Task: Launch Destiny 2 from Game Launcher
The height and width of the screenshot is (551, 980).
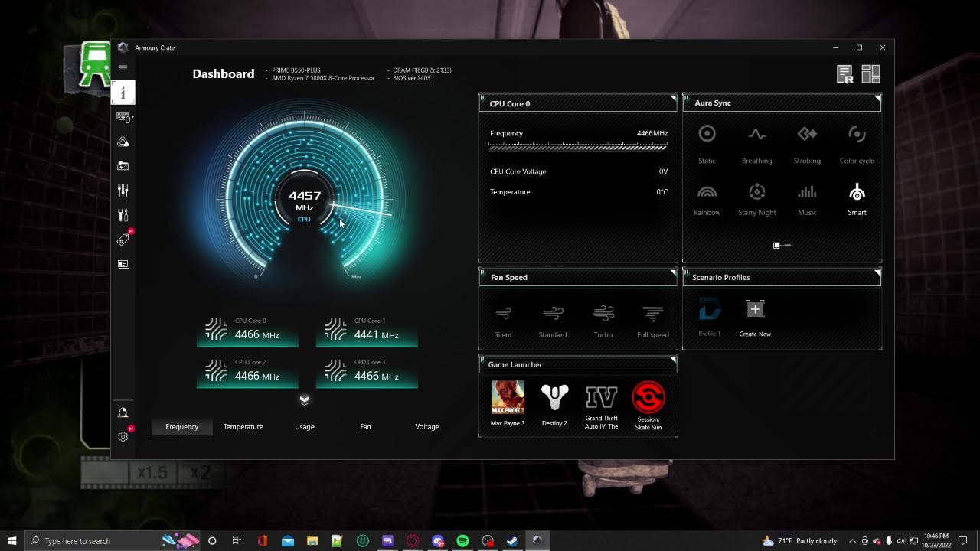Action: (x=554, y=404)
